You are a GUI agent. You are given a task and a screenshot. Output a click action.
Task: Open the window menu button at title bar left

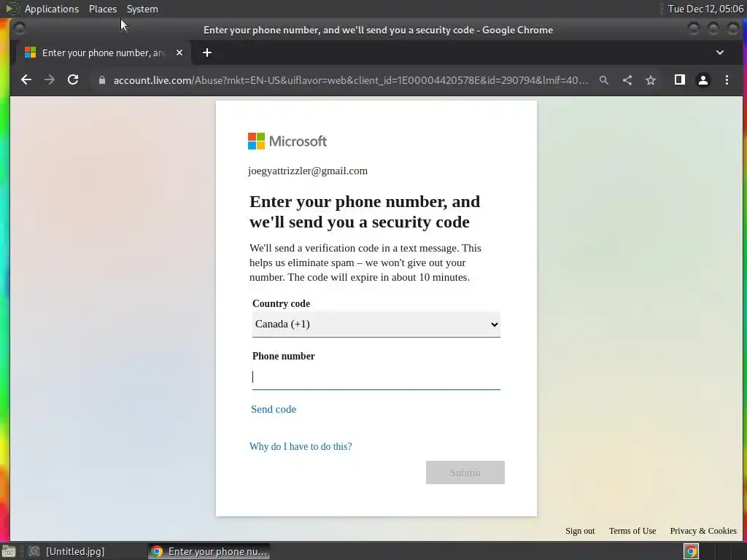(20, 29)
